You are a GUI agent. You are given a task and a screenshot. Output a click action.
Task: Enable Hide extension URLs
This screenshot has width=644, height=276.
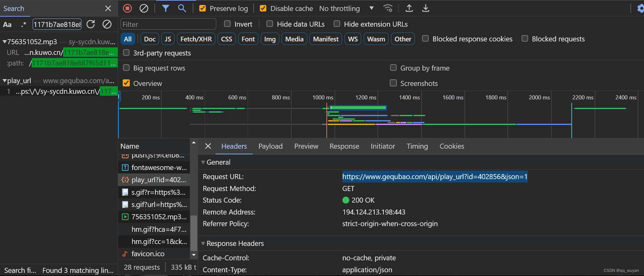tap(337, 24)
